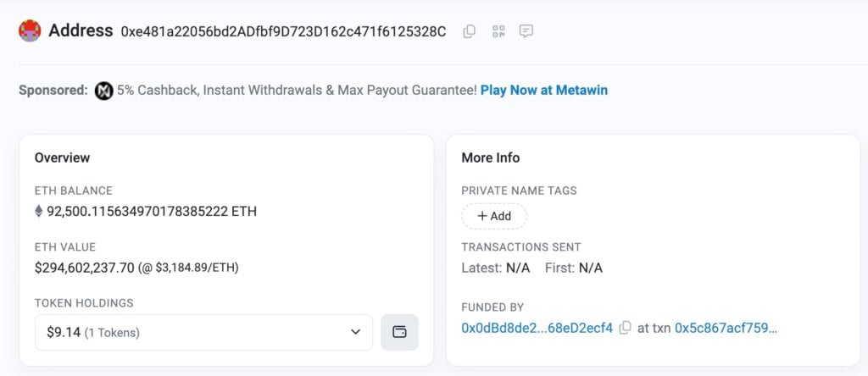Show the address QR code
The width and height of the screenshot is (868, 376).
tap(498, 31)
